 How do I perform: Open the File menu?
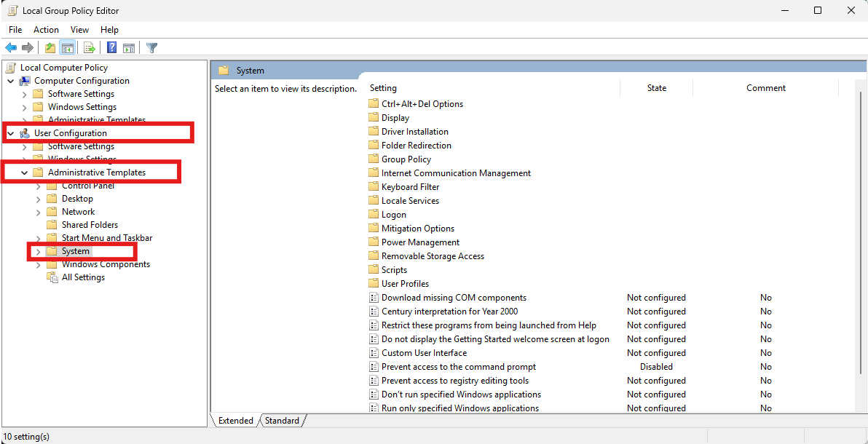click(15, 30)
